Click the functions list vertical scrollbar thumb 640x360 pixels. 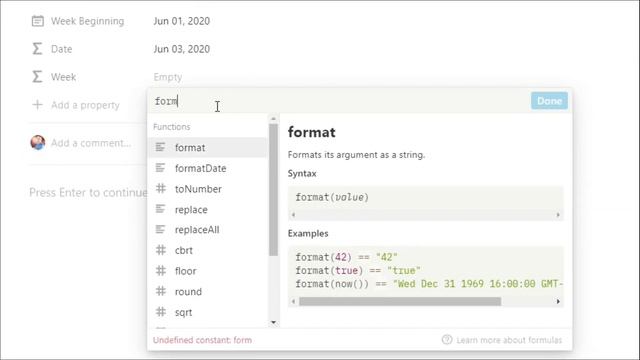(x=273, y=189)
